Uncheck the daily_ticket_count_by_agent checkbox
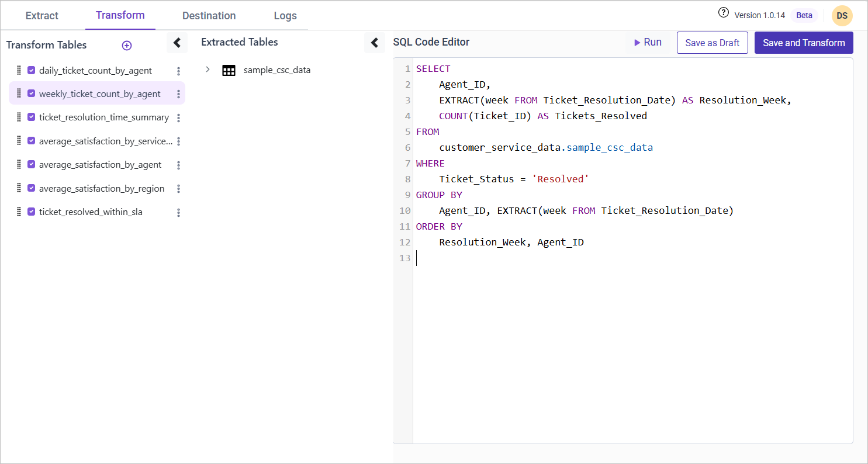Image resolution: width=868 pixels, height=464 pixels. (32, 70)
